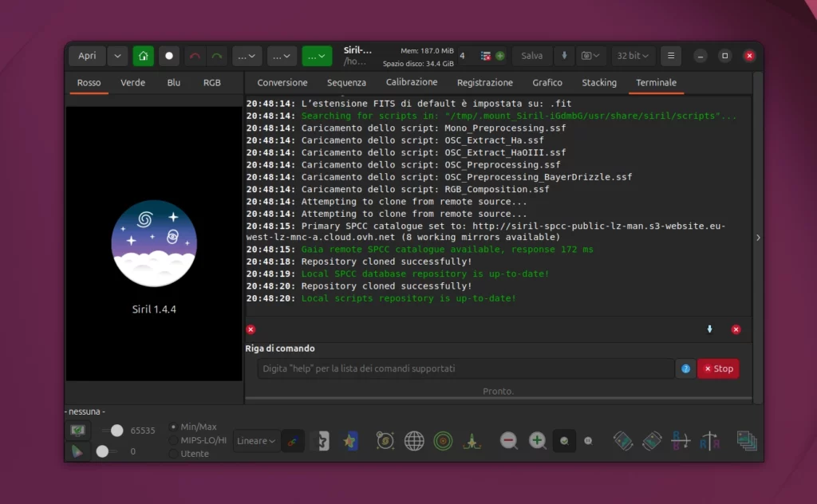Open the Registrazione tab

point(484,83)
